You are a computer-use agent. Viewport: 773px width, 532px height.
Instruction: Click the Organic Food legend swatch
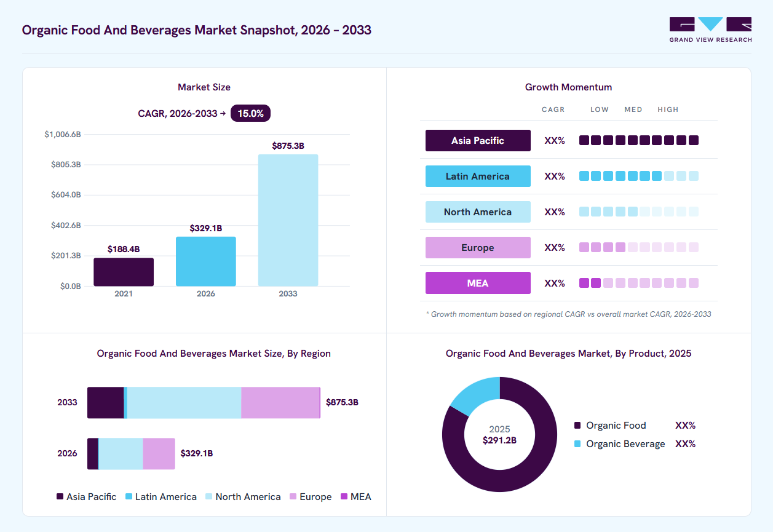tap(577, 426)
